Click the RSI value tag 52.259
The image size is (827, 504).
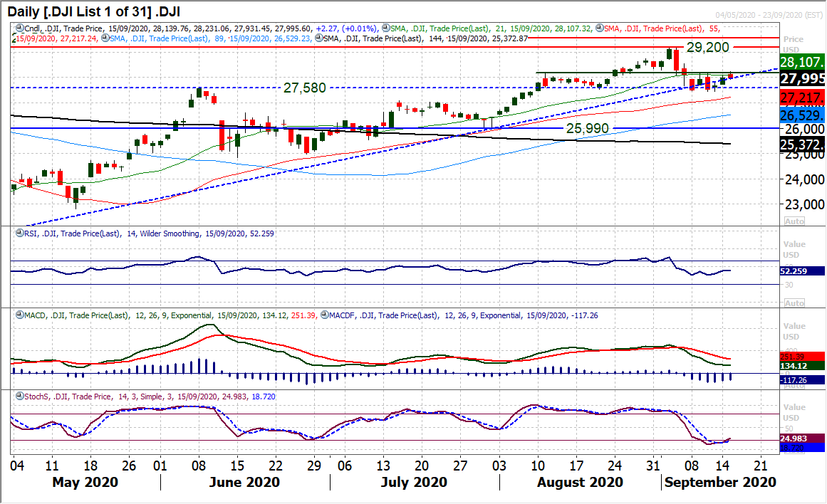coord(802,271)
